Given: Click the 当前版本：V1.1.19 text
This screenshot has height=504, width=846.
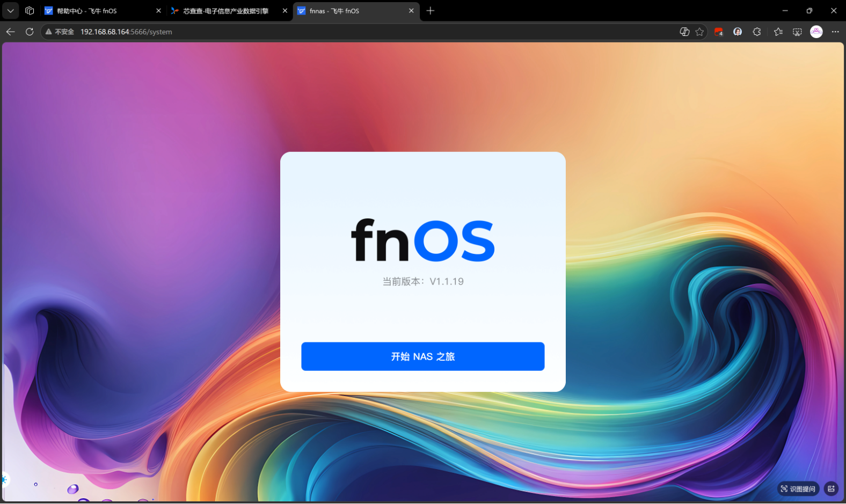Looking at the screenshot, I should point(423,281).
